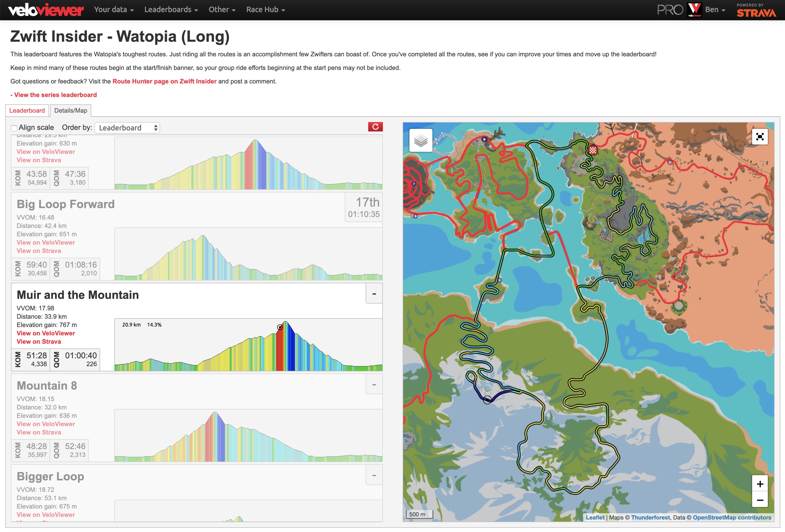785x532 pixels.
Task: Click the VeloViewer logo
Action: (46, 10)
